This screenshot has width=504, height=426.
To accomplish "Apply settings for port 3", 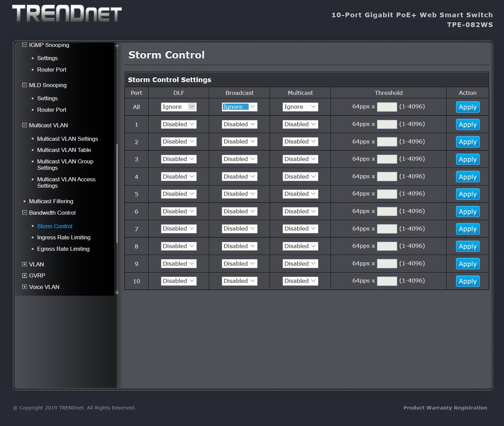I will 468,159.
